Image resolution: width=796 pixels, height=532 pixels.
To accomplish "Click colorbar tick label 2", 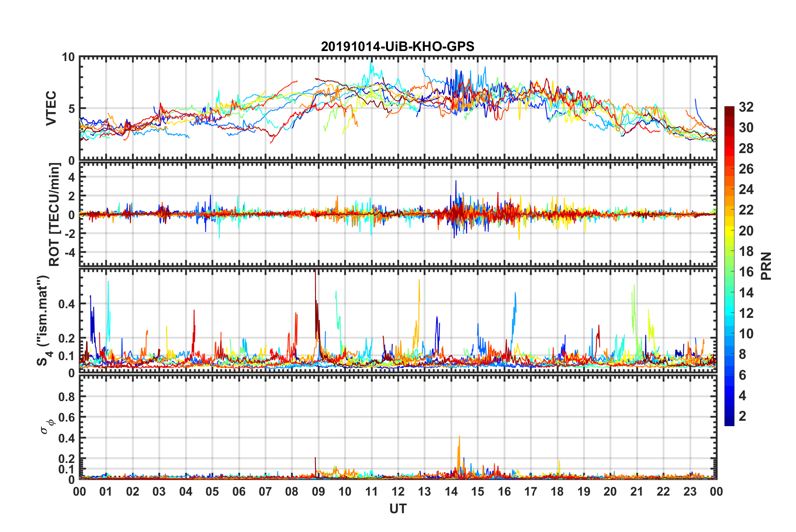I will (742, 416).
